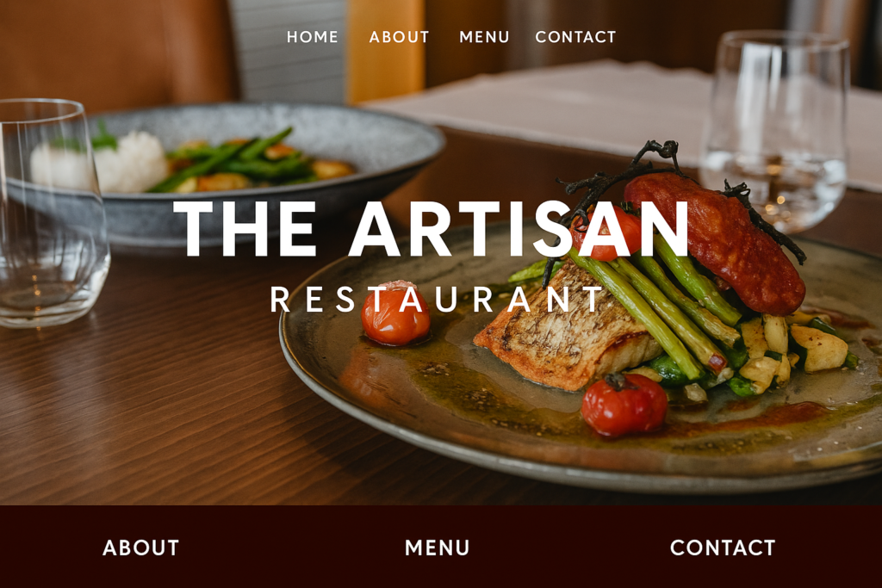Click the water glass at the upper right
The height and width of the screenshot is (588, 882).
tap(776, 129)
